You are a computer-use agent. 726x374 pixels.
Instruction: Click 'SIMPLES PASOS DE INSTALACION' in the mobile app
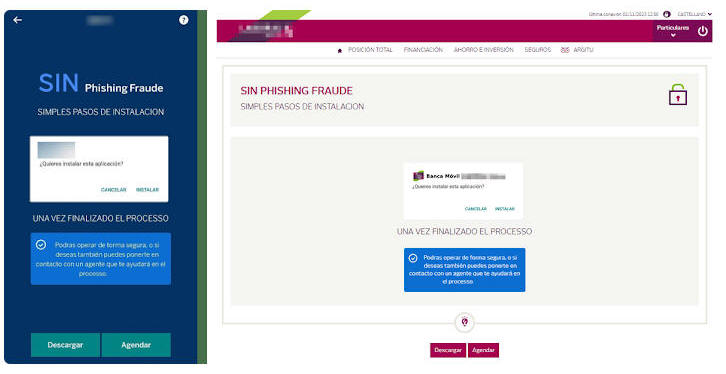point(100,112)
